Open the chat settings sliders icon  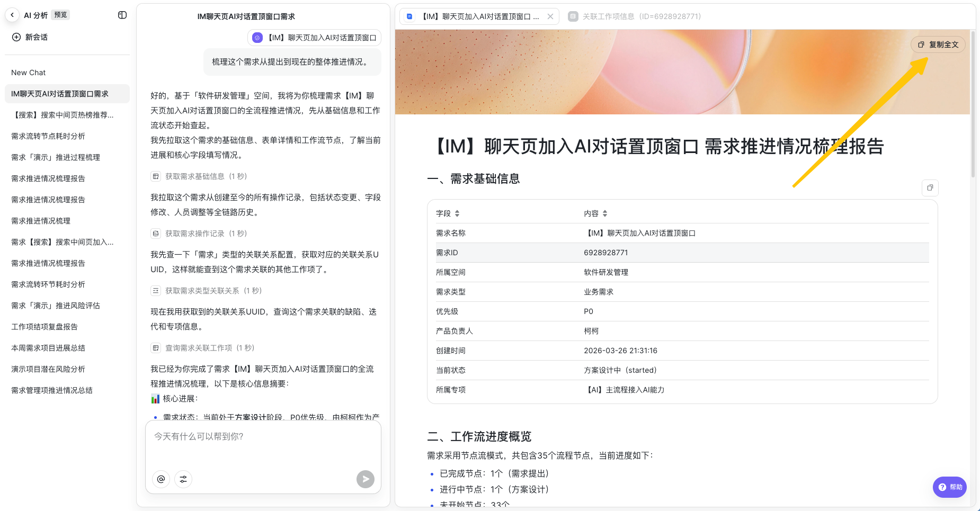pyautogui.click(x=183, y=479)
